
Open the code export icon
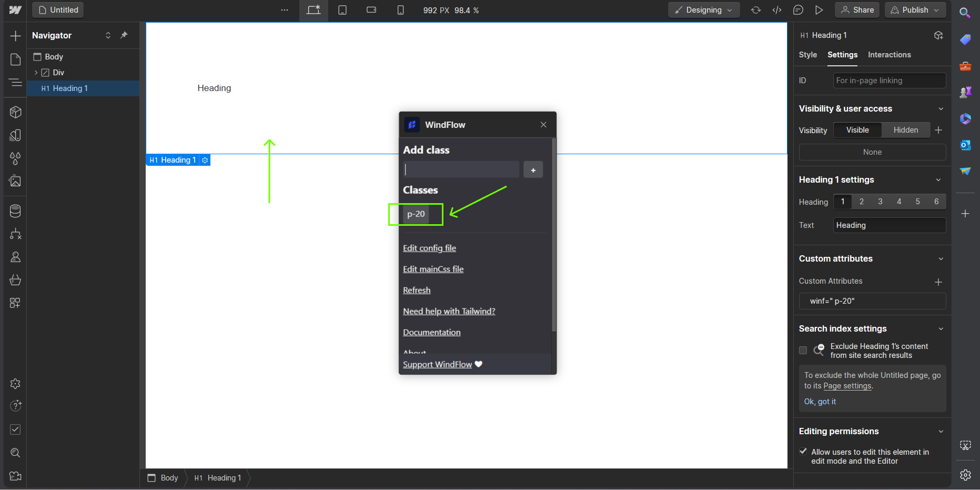click(776, 10)
